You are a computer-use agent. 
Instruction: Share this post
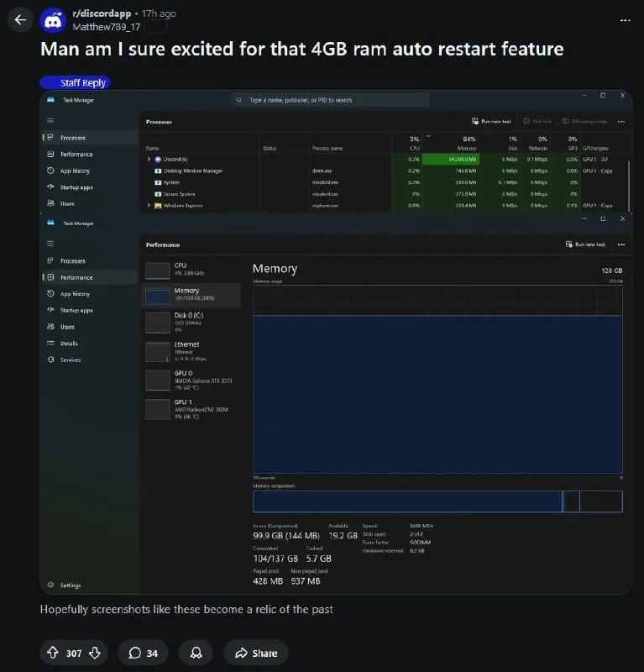tap(256, 653)
